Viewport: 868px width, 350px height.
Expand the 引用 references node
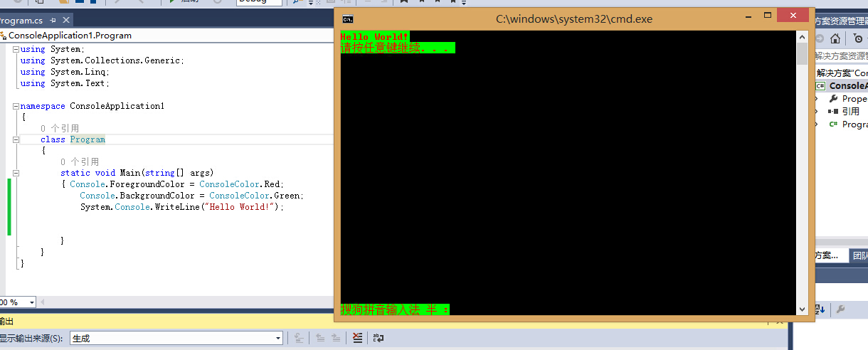click(x=817, y=112)
